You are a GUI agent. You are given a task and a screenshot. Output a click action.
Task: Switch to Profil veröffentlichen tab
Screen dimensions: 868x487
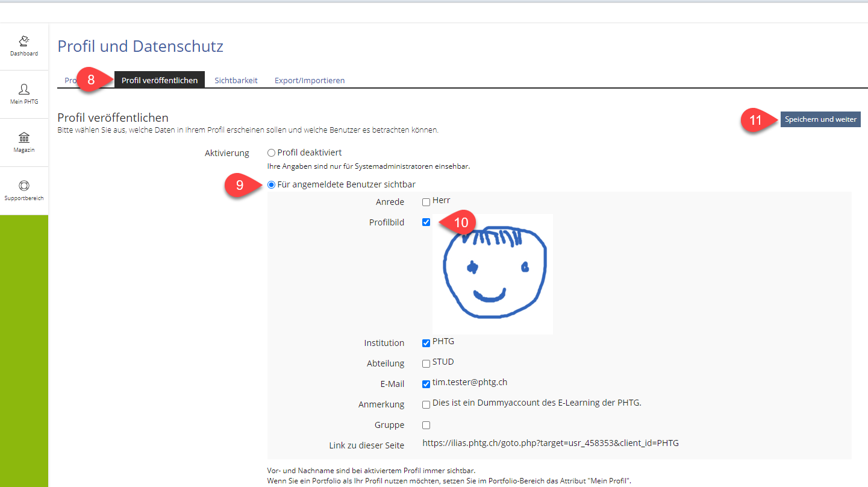(160, 80)
